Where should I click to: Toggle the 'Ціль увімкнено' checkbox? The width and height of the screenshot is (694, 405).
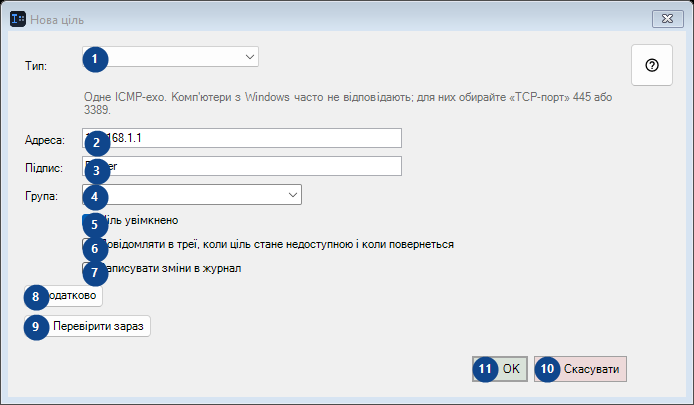click(x=130, y=220)
